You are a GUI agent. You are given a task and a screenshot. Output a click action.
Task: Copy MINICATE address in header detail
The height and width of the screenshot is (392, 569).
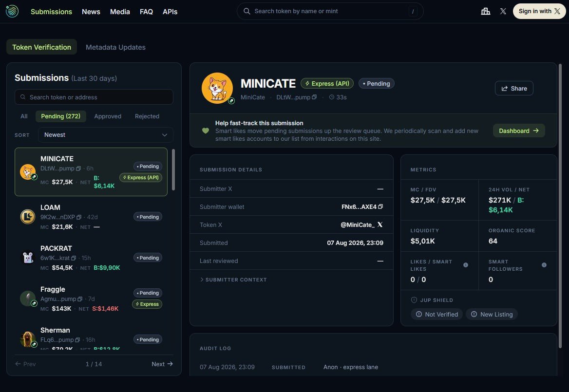point(314,97)
